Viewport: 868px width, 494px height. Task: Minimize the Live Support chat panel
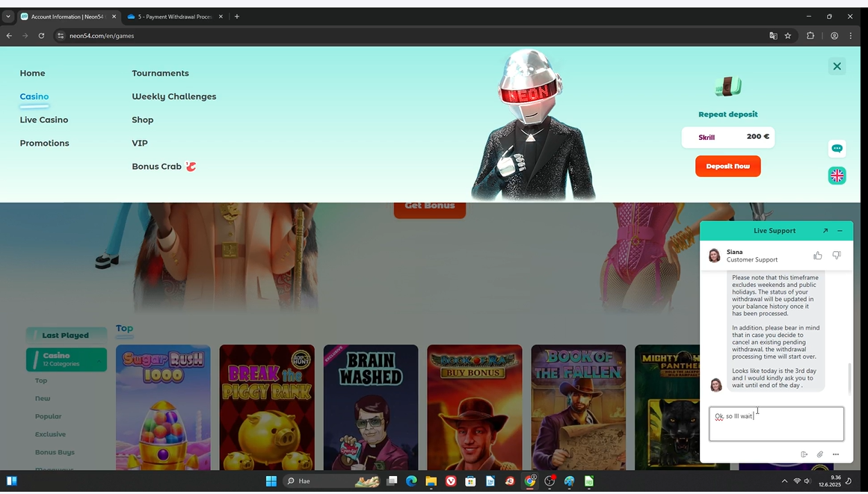tap(840, 231)
